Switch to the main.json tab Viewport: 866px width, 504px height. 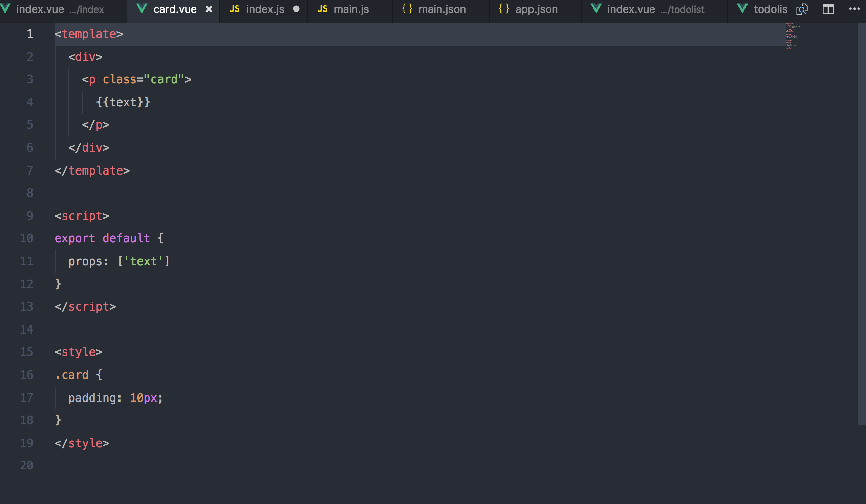tap(441, 9)
